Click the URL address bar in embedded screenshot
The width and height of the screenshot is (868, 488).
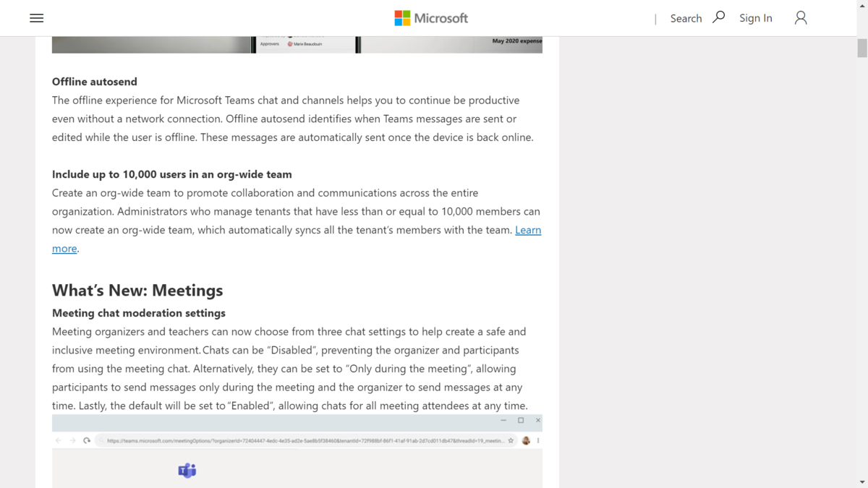[307, 440]
